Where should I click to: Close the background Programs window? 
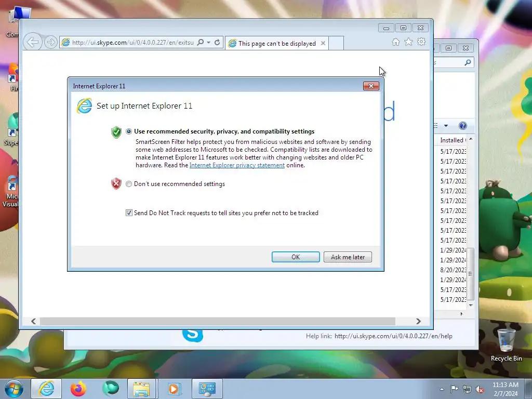(466, 48)
